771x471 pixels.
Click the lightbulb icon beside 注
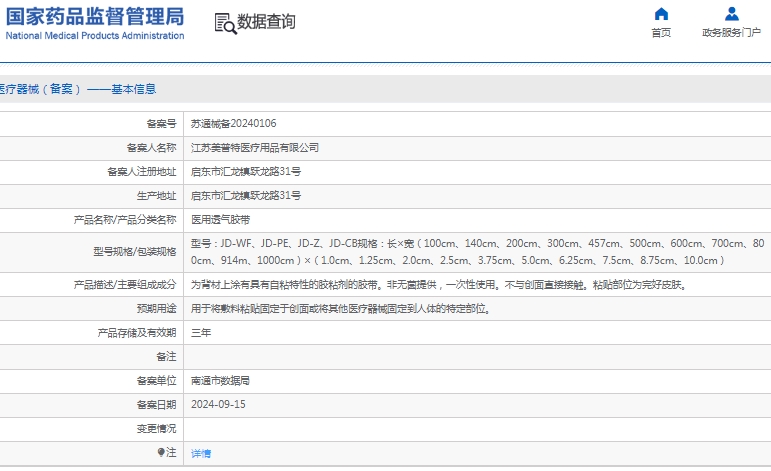[161, 452]
